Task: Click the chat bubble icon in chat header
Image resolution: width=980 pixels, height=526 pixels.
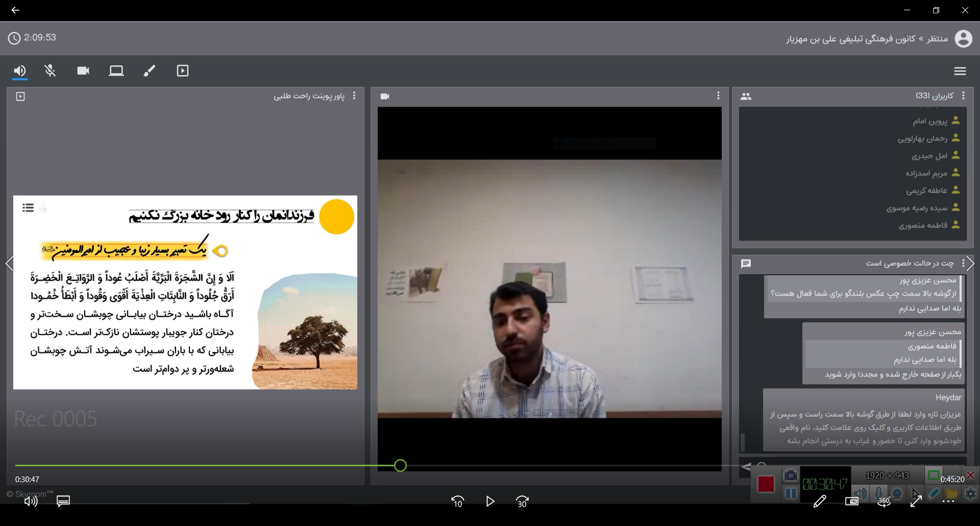Action: point(746,264)
